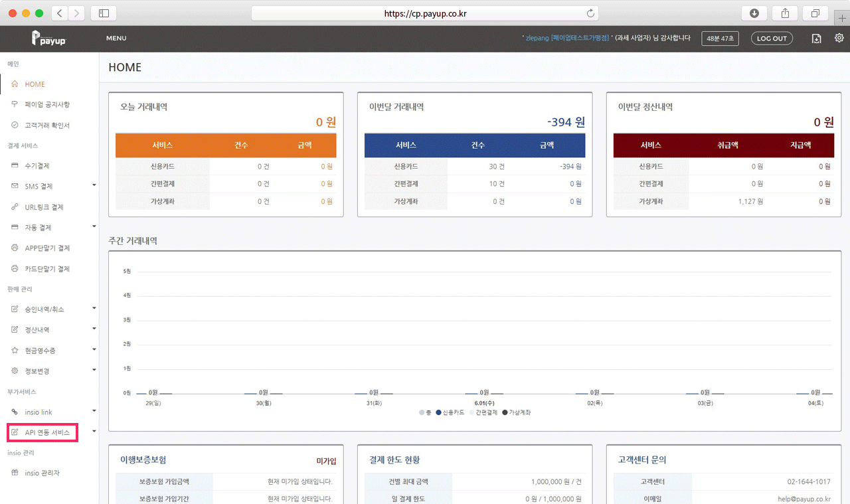Expand the SMS 결제 submenu arrow
Viewport: 850px width, 504px height.
(x=94, y=185)
